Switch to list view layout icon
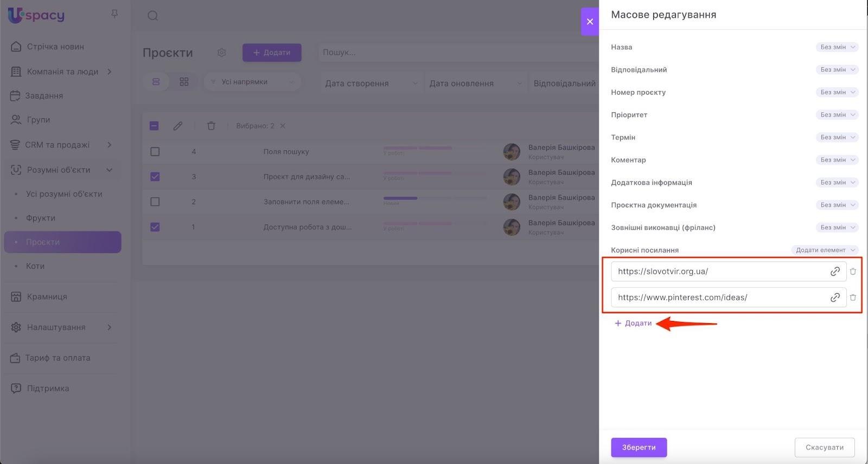Viewport: 868px width, 464px height. tap(156, 82)
